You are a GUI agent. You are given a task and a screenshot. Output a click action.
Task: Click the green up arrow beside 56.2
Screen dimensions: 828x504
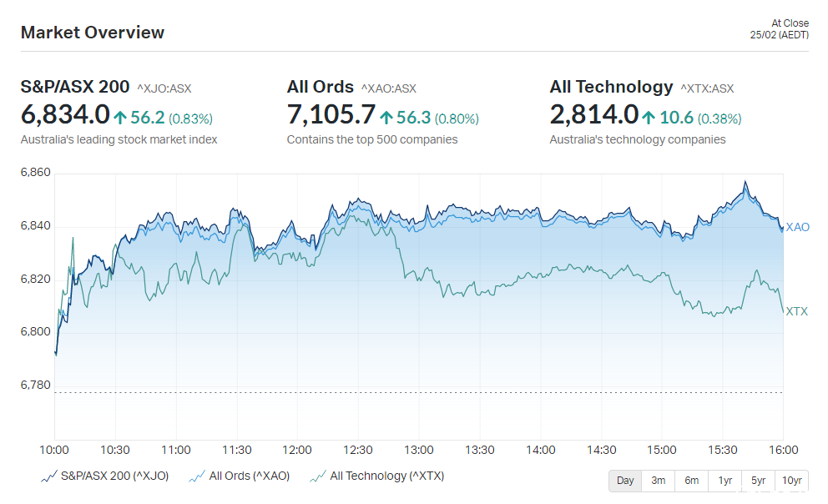(x=120, y=117)
